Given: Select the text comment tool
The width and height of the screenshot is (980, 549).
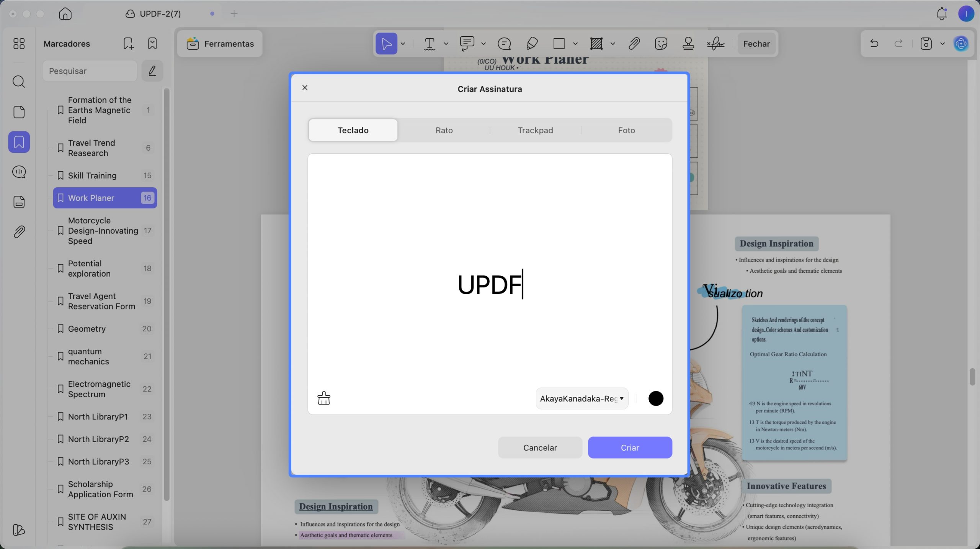Looking at the screenshot, I should pyautogui.click(x=467, y=44).
